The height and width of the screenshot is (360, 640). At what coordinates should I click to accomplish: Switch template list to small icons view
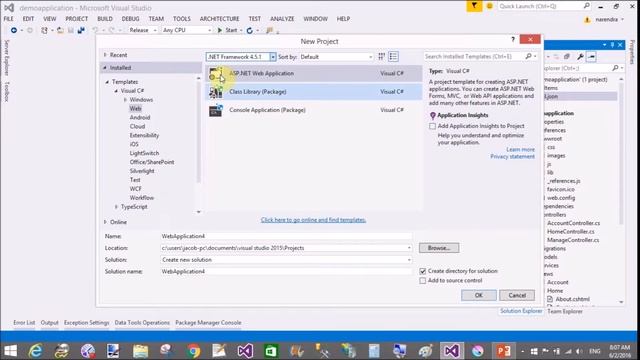[382, 57]
